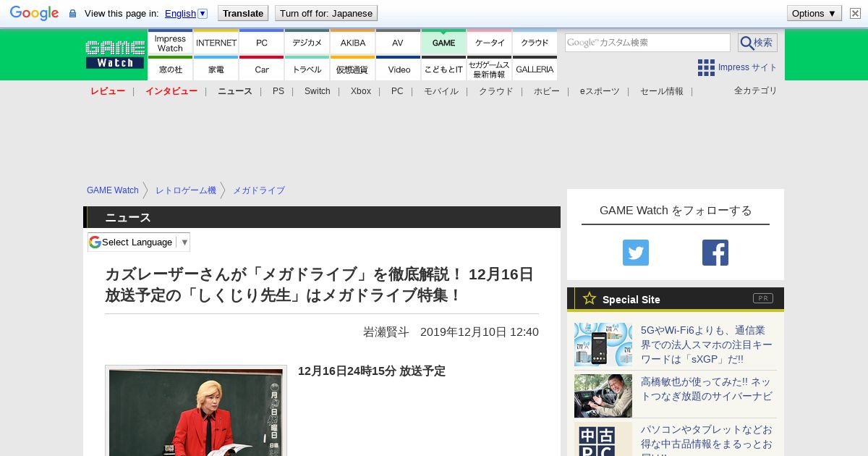This screenshot has width=868, height=456.
Task: Open the カズレーザー article photo
Action: point(196,411)
